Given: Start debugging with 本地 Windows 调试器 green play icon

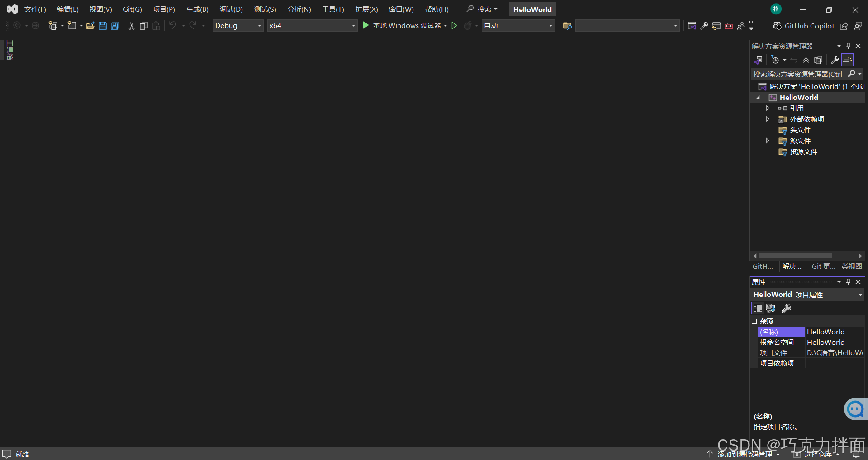Looking at the screenshot, I should 365,25.
